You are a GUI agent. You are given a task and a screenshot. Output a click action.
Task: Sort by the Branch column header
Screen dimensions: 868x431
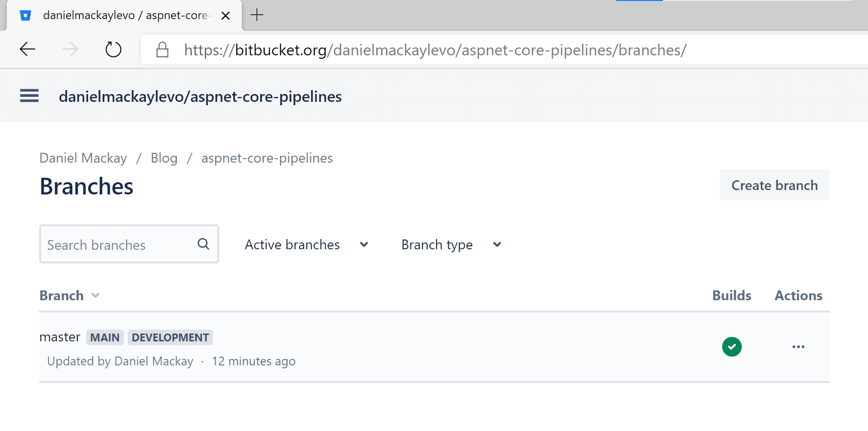[x=69, y=295]
